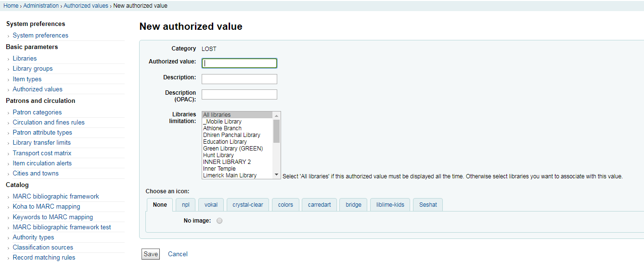The height and width of the screenshot is (262, 644).
Task: Open Classification sources link
Action: pyautogui.click(x=43, y=248)
